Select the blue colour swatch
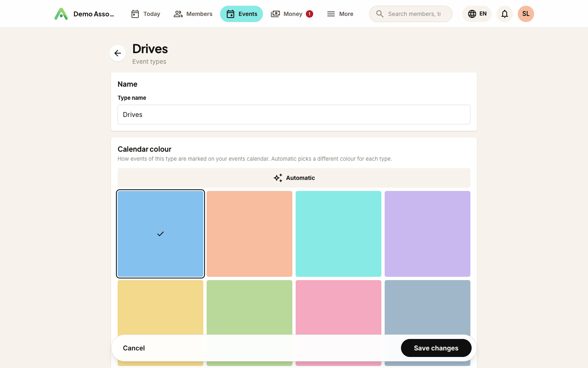Screen dimensions: 588x368 click(160, 234)
